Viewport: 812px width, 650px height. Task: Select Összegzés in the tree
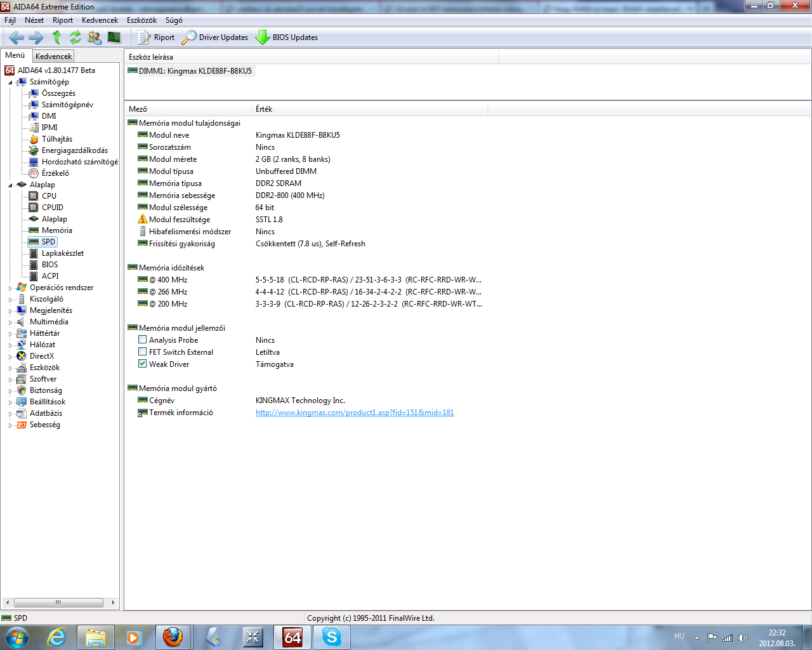point(58,93)
